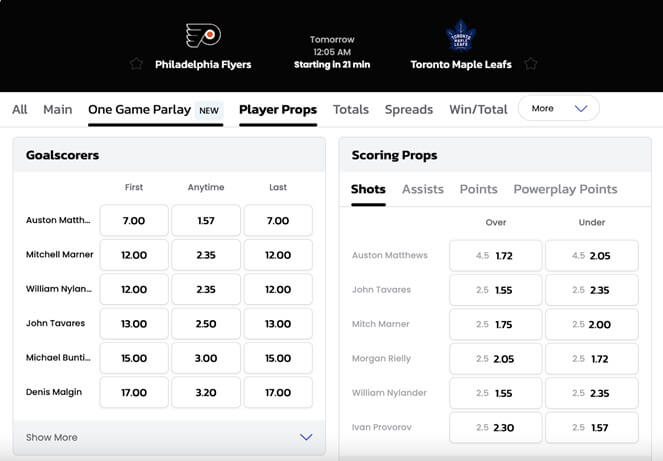The width and height of the screenshot is (663, 461).
Task: Select the Assists scoring props tab
Action: tap(423, 189)
